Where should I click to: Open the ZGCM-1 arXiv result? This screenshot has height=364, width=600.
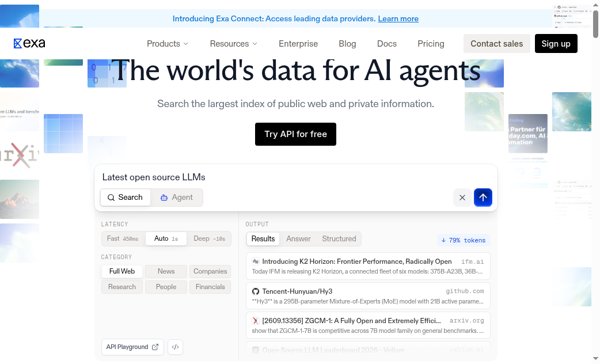368,325
